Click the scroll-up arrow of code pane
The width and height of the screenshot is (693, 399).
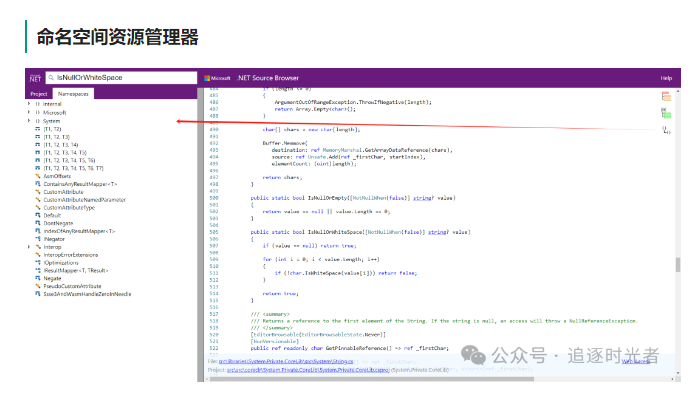[678, 91]
